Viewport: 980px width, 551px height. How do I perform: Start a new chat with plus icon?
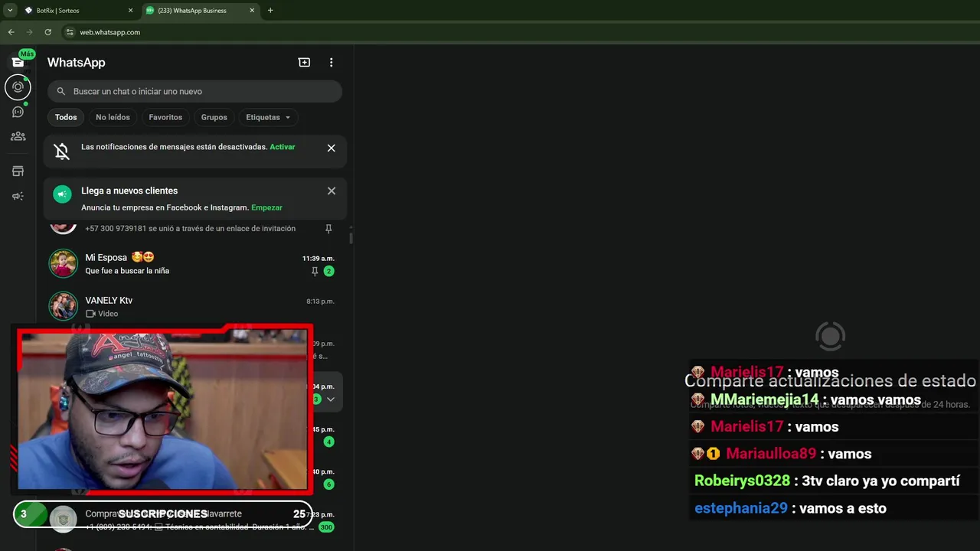(304, 62)
